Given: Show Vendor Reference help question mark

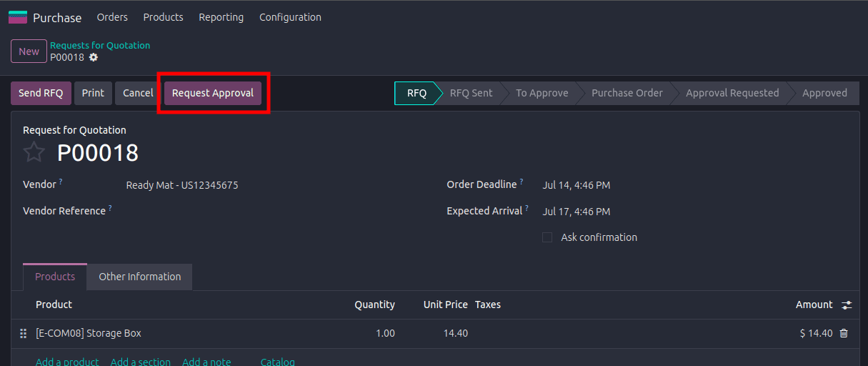Looking at the screenshot, I should point(111,208).
